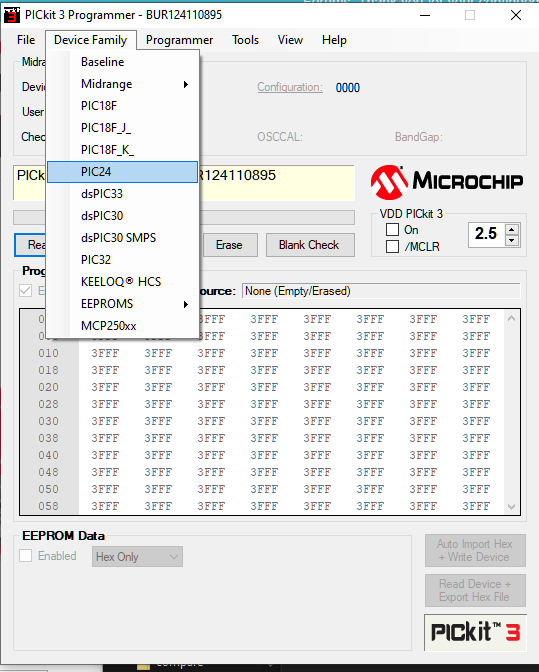Click address label 058
539x672 pixels.
48,506
